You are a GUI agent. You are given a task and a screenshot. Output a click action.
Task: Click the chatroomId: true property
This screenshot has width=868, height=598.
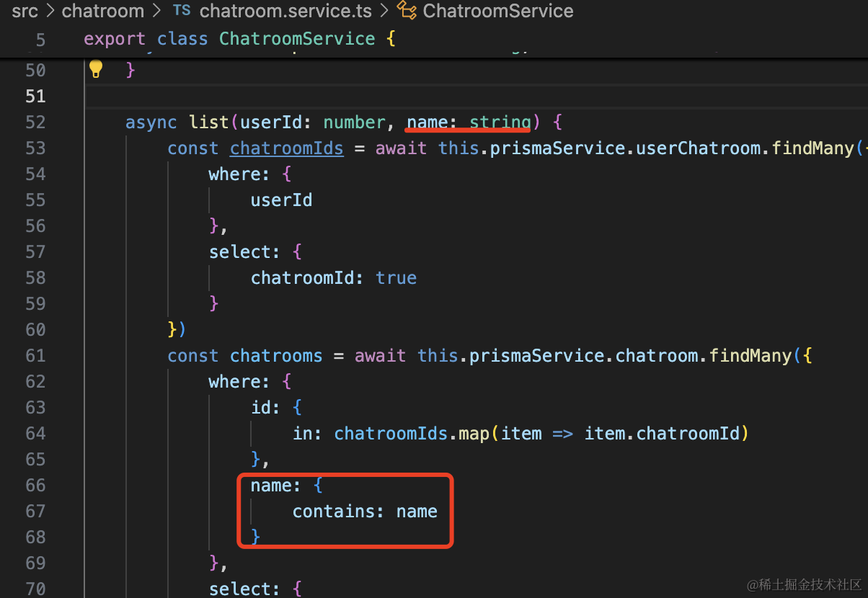tap(333, 278)
